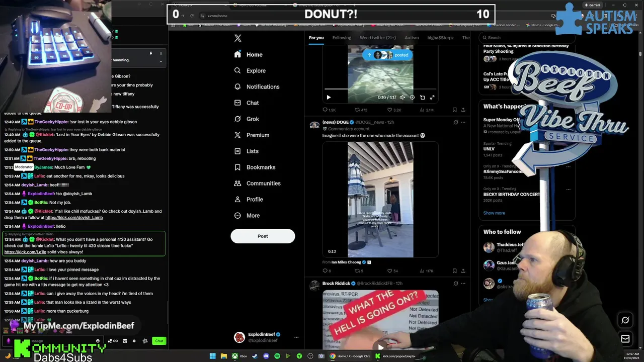
Task: Click the Communities icon in sidebar
Action: [x=237, y=183]
